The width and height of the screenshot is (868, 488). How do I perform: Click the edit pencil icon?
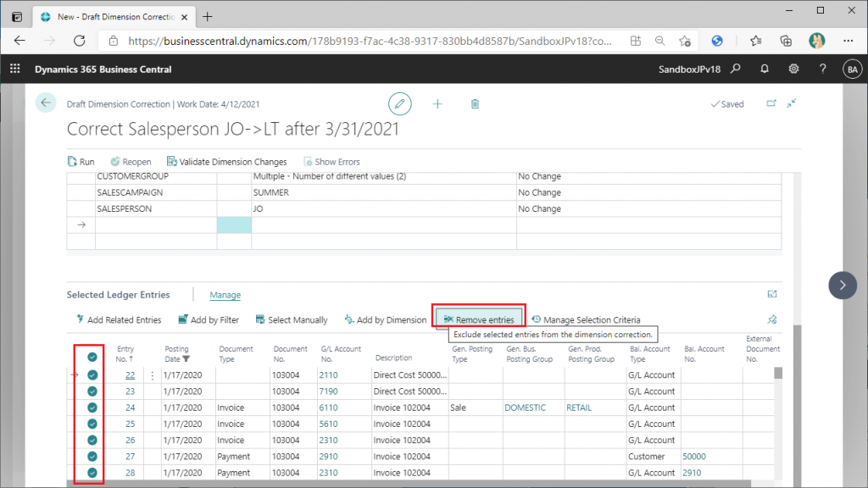click(x=400, y=103)
